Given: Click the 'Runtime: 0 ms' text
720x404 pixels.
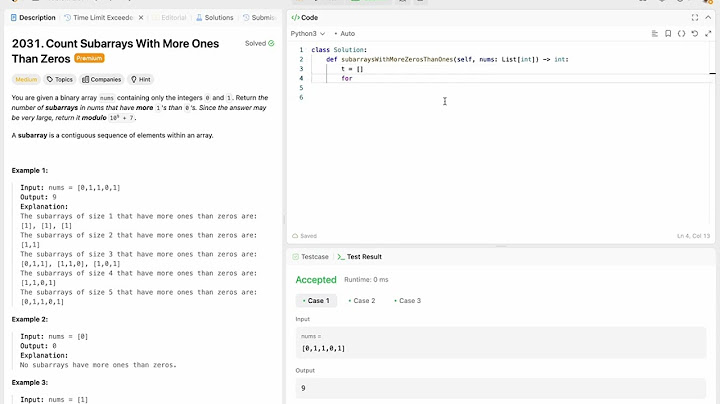Looking at the screenshot, I should pyautogui.click(x=366, y=280).
